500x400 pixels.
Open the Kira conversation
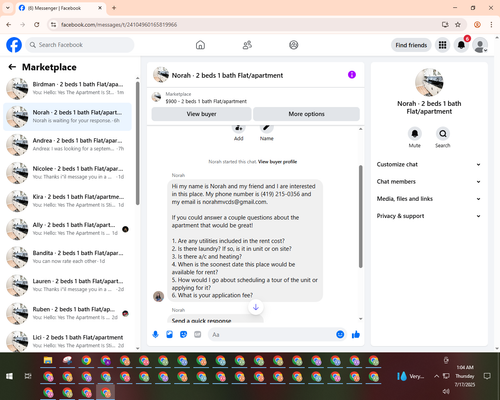[x=68, y=201]
